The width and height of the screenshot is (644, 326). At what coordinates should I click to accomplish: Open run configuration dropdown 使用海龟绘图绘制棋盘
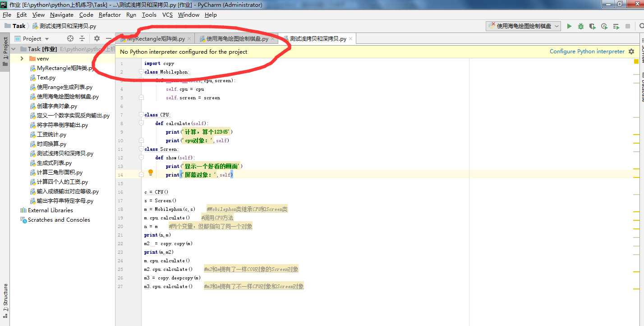523,26
